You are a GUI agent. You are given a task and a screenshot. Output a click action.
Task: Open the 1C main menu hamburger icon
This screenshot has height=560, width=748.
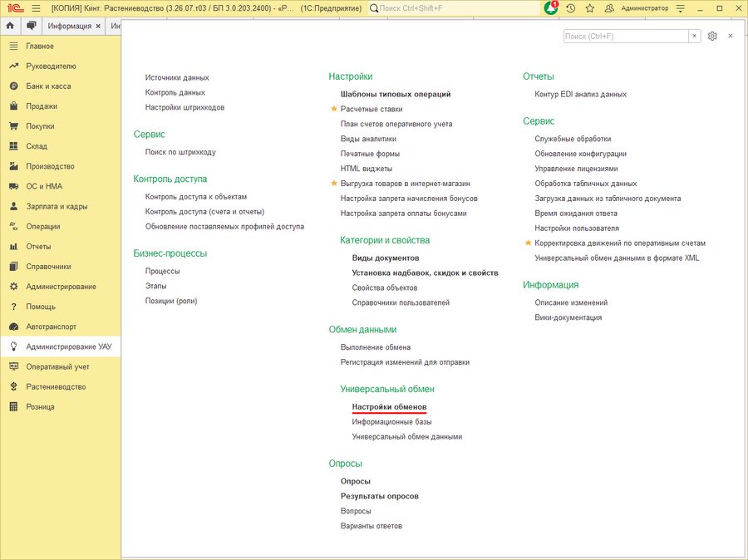pyautogui.click(x=36, y=8)
